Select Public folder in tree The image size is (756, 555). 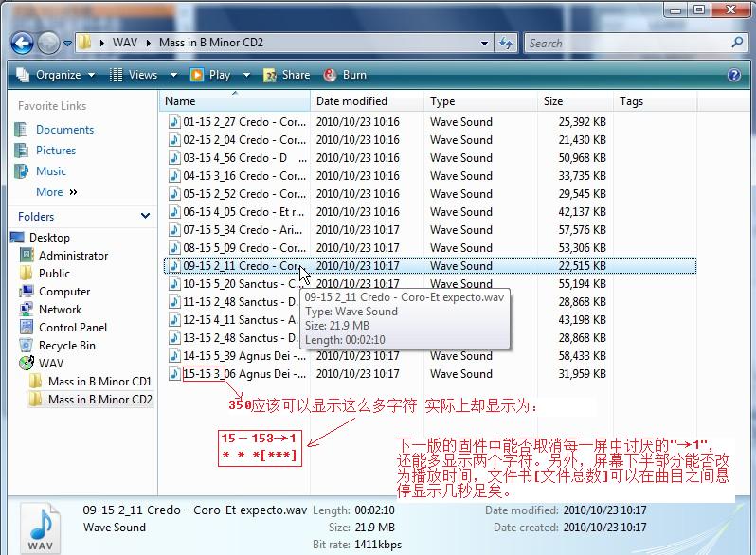tap(54, 274)
